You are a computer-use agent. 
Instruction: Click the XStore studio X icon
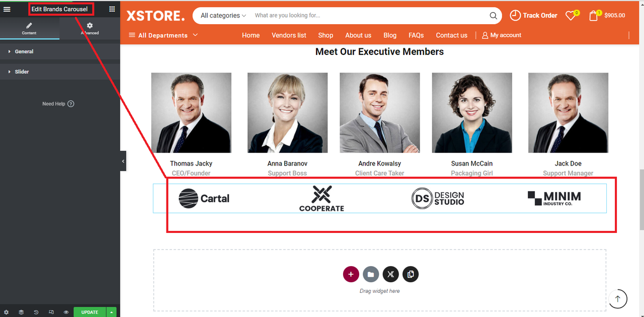(x=390, y=274)
